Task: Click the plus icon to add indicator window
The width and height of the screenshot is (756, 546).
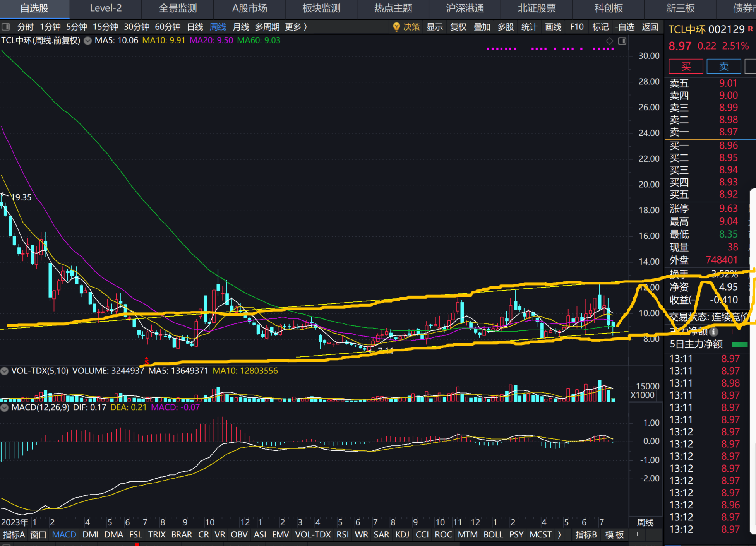Action: 637,534
